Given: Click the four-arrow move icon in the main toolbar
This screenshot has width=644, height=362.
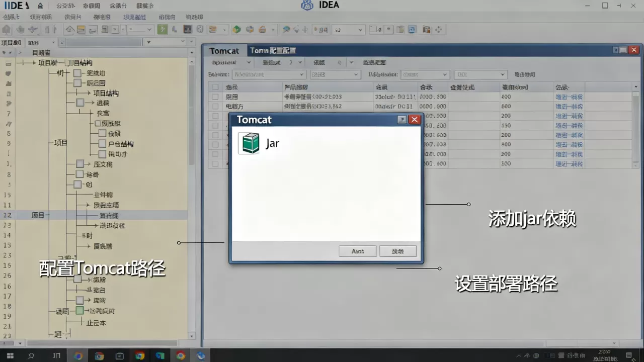Looking at the screenshot, I should pos(438,30).
